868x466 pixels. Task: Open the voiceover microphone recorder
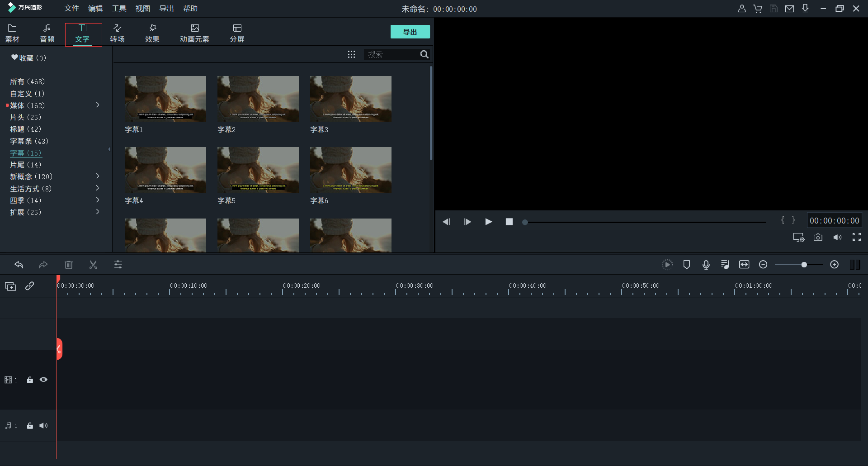pos(706,265)
